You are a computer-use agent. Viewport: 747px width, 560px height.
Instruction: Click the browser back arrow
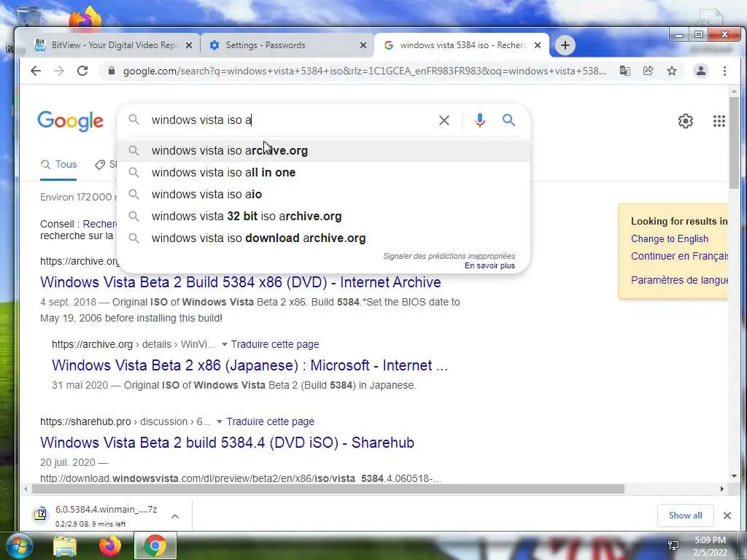point(36,71)
